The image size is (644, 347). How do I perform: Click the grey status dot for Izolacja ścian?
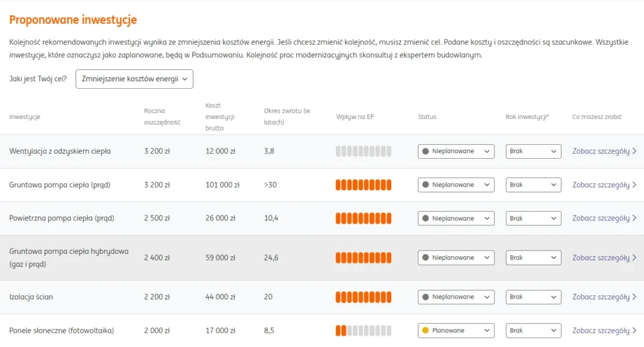click(x=426, y=297)
